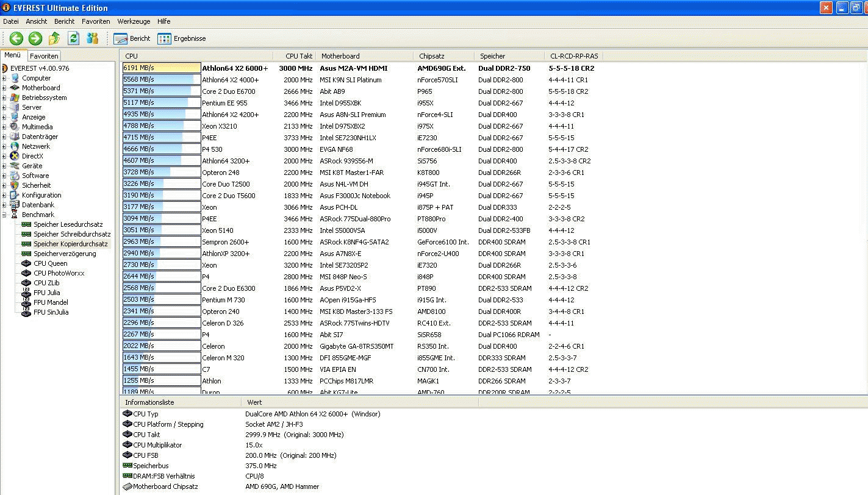This screenshot has height=495, width=868.
Task: Expand the Betriebssystem tree node
Action: click(x=4, y=98)
